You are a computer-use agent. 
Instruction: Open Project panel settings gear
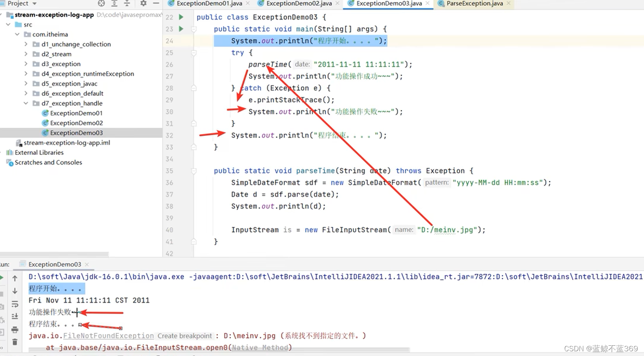coord(143,4)
